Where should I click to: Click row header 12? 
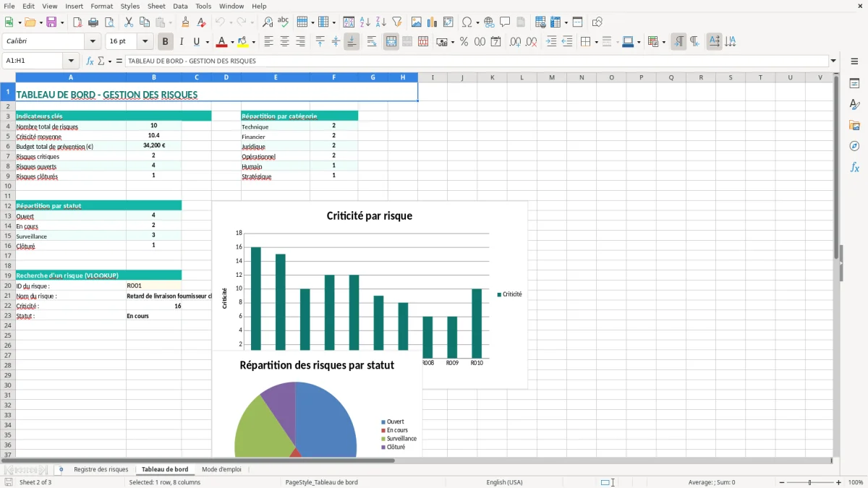(8, 205)
